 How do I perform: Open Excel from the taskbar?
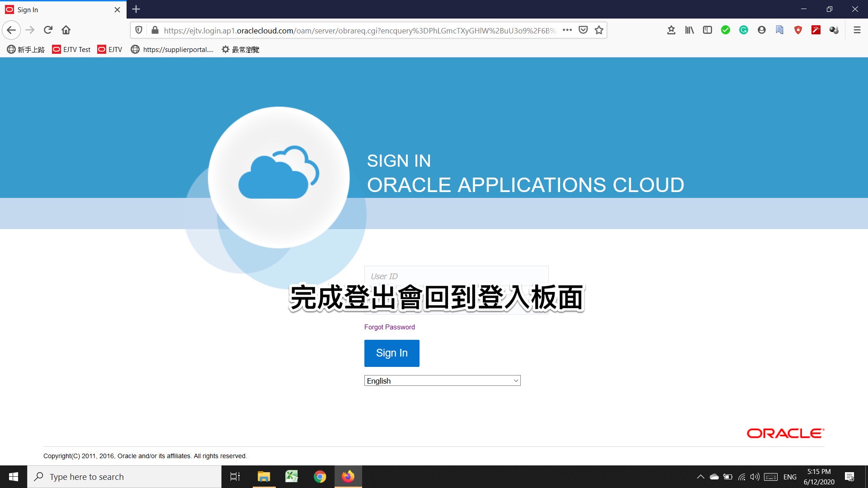292,477
